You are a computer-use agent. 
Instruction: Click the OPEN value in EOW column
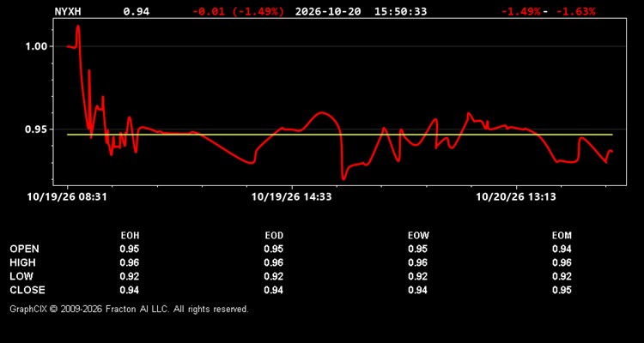(417, 249)
